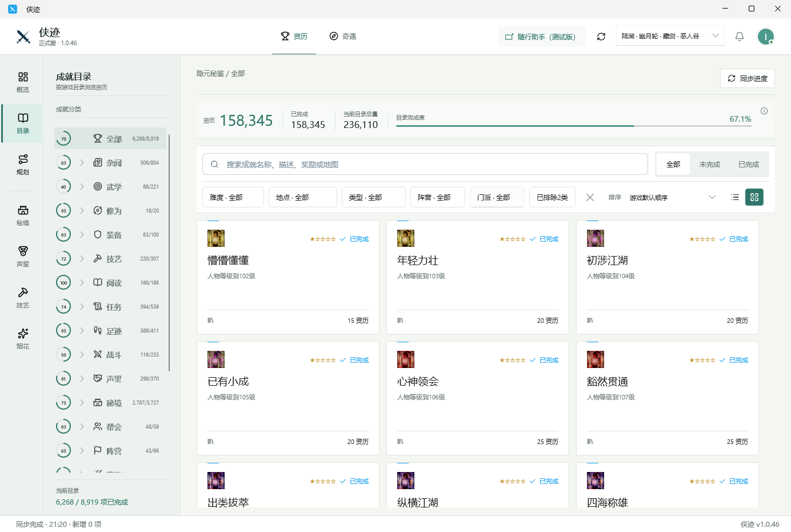This screenshot has height=532, width=791.
Task: Open the notifications bell icon
Action: 740,37
